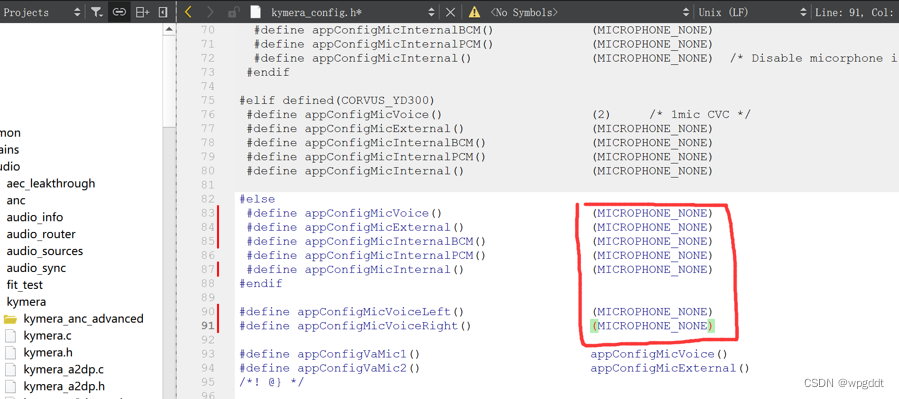Click appConfigMicVoiceLeft() on line 90
This screenshot has height=399, width=899.
click(380, 312)
